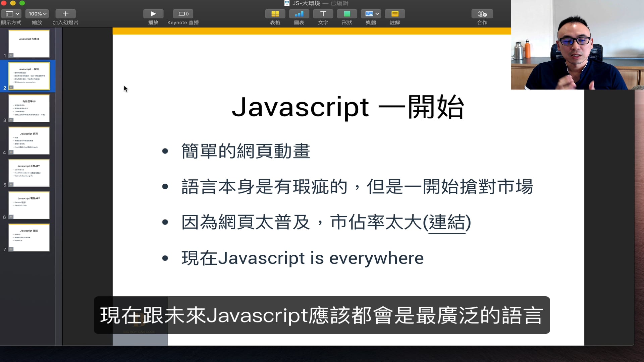Open the media insert dropdown
This screenshot has height=362, width=644.
pyautogui.click(x=371, y=14)
